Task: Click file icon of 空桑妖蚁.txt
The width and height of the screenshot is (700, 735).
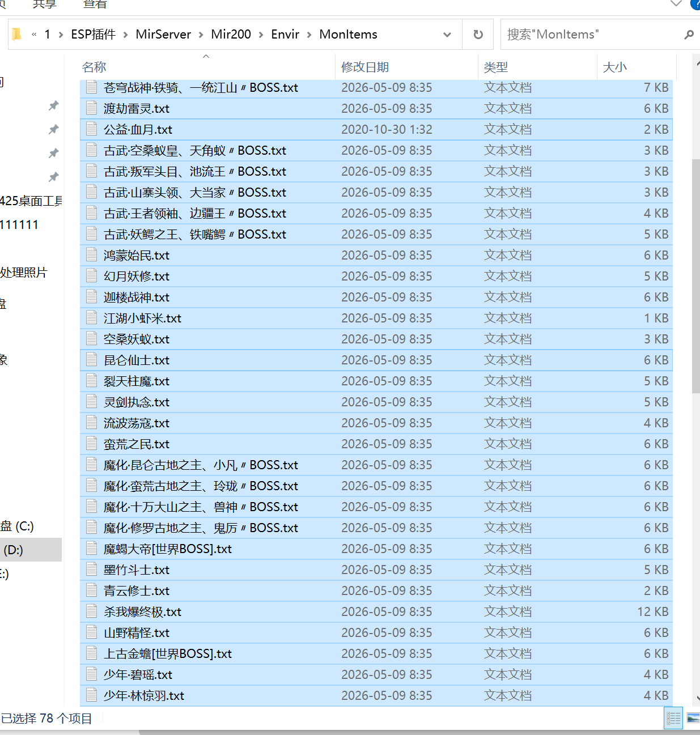Action: point(91,338)
